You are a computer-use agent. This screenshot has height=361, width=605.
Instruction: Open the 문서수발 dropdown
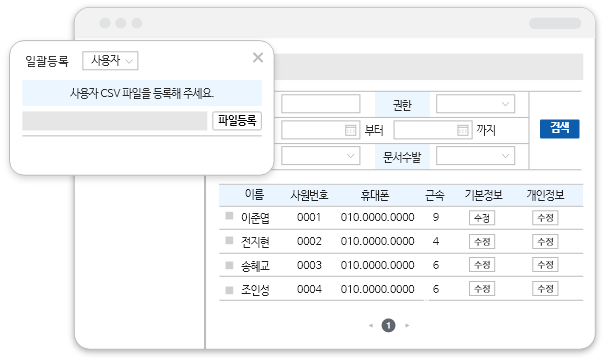(475, 156)
